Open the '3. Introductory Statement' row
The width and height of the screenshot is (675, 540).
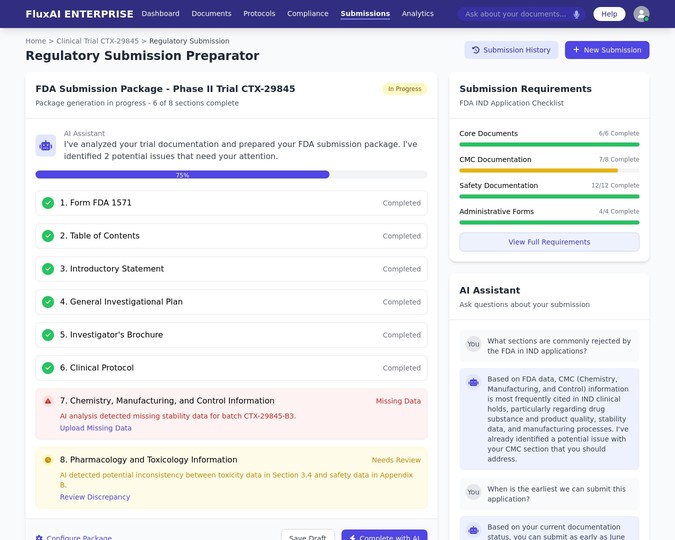pyautogui.click(x=231, y=269)
